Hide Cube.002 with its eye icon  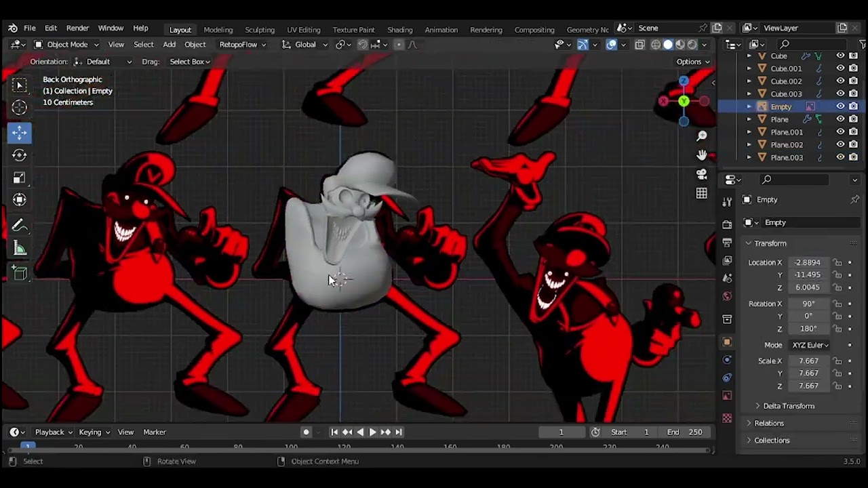coord(840,81)
